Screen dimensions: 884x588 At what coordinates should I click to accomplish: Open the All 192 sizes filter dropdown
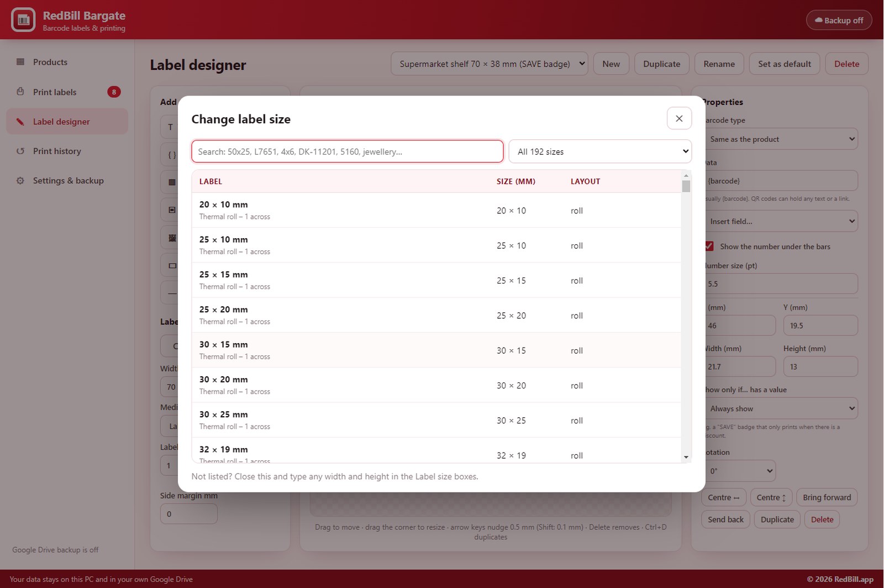[x=600, y=151]
